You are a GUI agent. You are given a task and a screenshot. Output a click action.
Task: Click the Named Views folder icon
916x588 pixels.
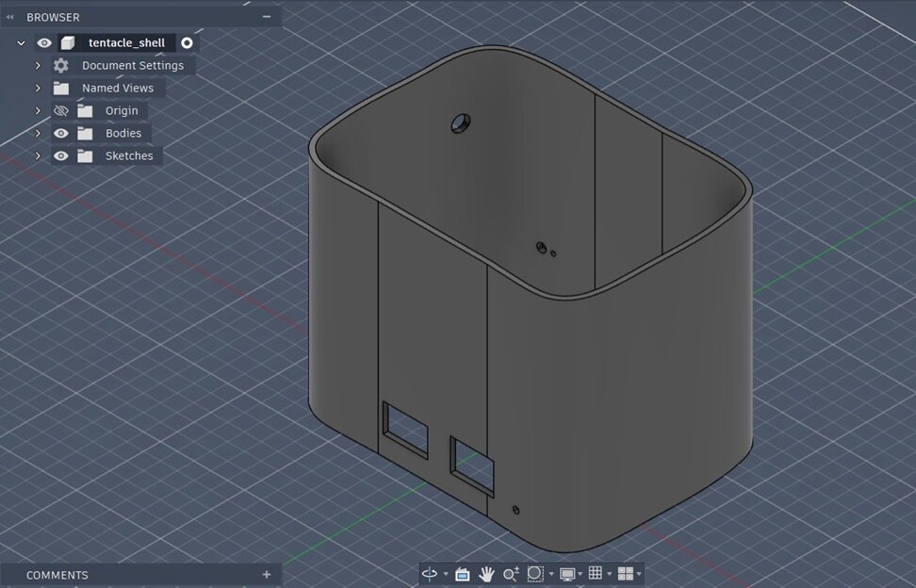tap(60, 89)
